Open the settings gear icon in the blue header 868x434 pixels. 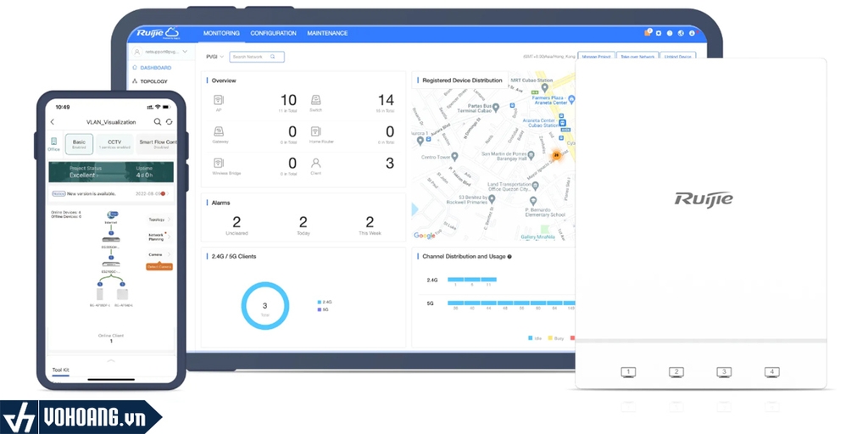659,33
